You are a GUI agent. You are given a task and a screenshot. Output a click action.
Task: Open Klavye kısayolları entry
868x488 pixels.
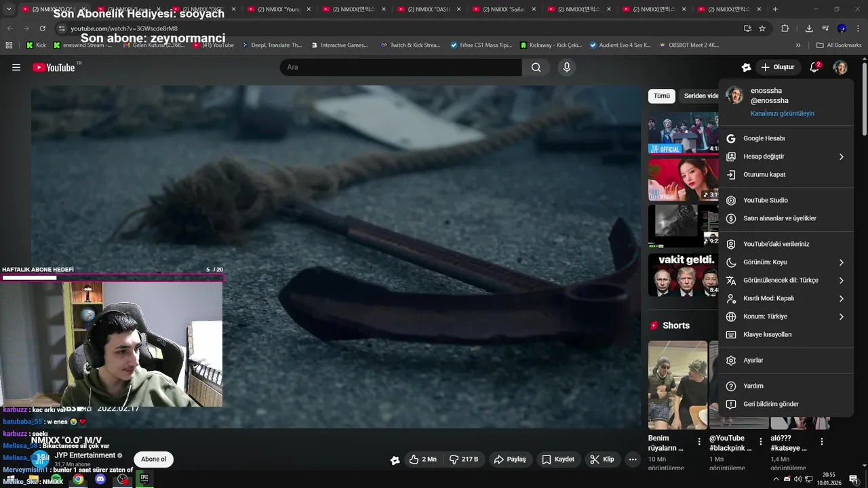click(x=786, y=335)
